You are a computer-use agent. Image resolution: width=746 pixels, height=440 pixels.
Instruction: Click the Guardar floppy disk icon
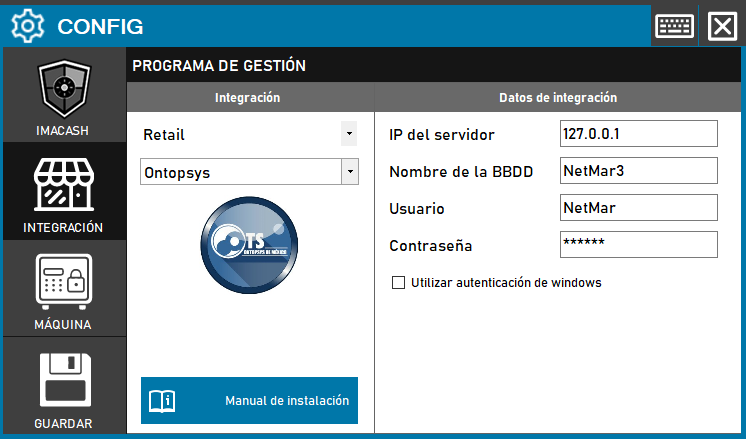(x=64, y=380)
